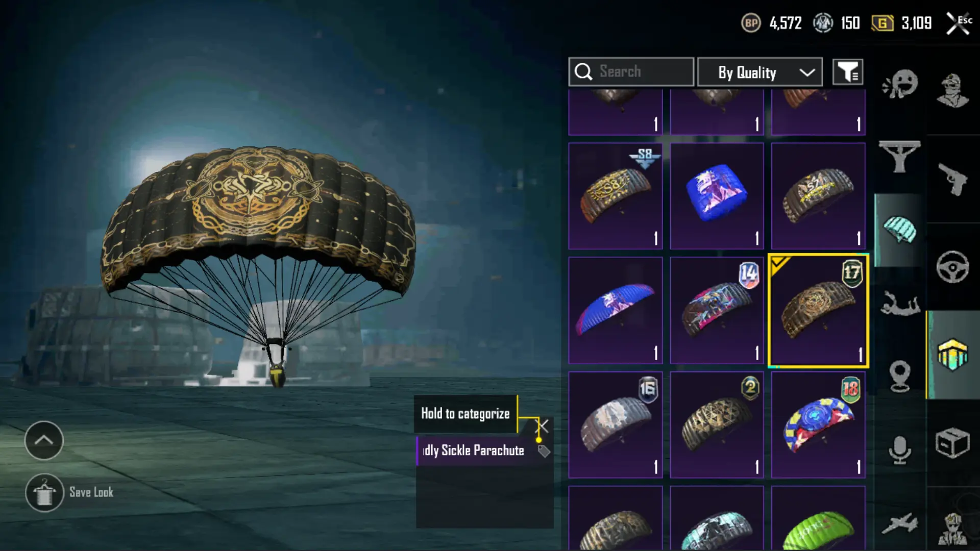Open the character outfit category icon
This screenshot has height=551, width=980.
tap(952, 91)
